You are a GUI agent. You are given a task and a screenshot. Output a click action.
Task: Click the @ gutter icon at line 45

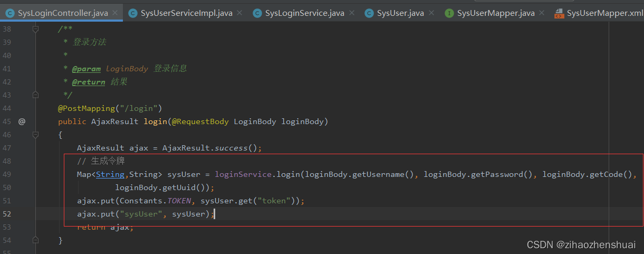coord(22,121)
